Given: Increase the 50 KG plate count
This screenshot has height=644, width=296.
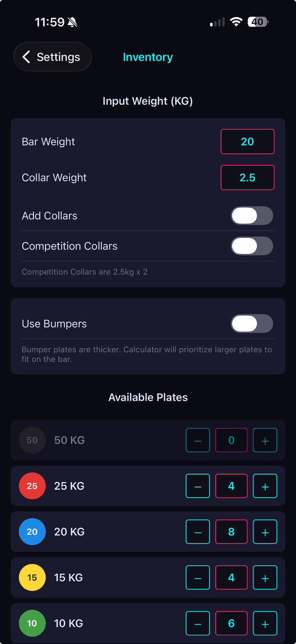Looking at the screenshot, I should [265, 440].
